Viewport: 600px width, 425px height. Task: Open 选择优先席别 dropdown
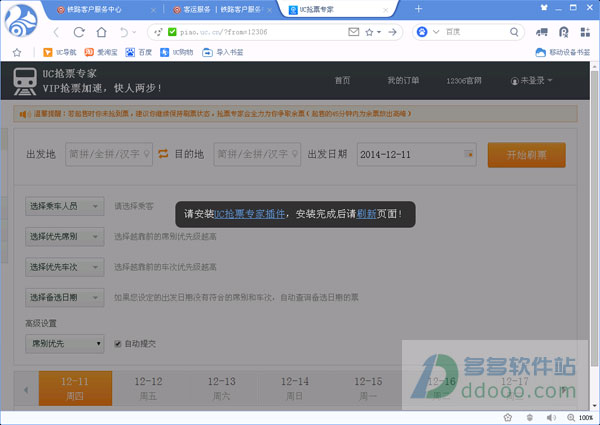pos(65,237)
